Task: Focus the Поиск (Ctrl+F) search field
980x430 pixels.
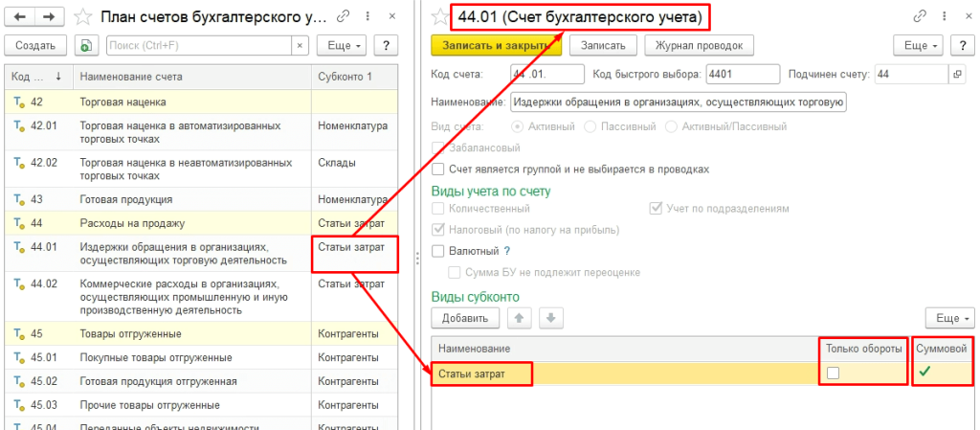Action: click(199, 46)
